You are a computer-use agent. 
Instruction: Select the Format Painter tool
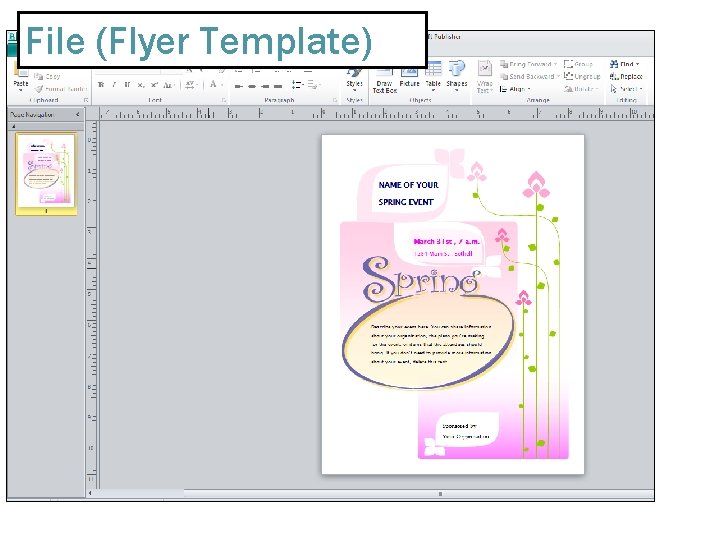tap(61, 89)
